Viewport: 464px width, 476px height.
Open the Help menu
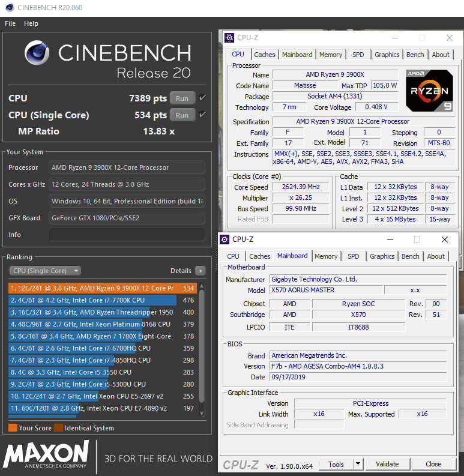(31, 23)
